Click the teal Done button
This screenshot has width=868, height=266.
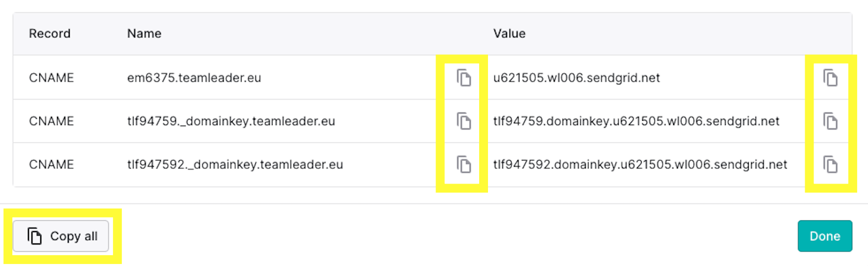tap(825, 236)
